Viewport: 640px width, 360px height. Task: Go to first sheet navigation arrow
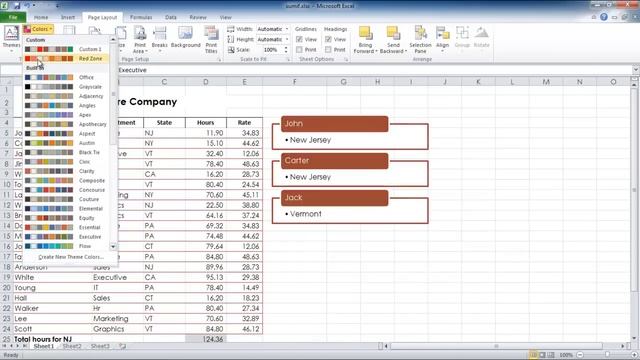pos(4,346)
